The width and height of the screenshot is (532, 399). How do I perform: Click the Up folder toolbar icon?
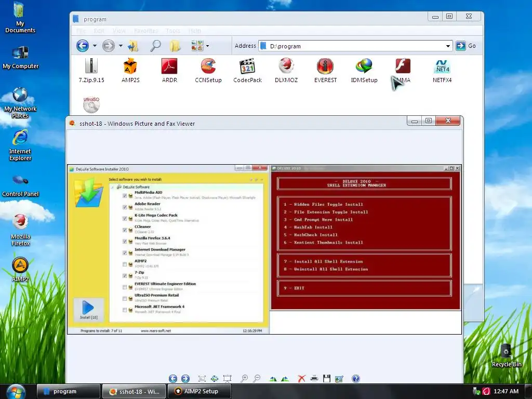coord(133,46)
